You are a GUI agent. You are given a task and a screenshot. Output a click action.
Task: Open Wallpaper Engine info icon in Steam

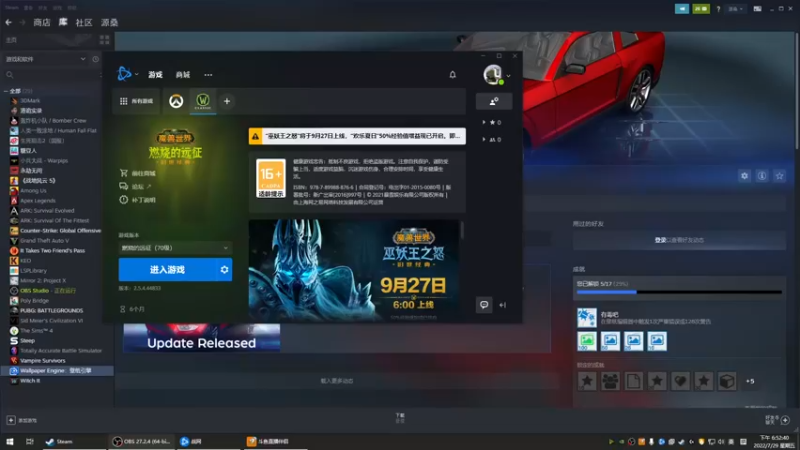(762, 176)
